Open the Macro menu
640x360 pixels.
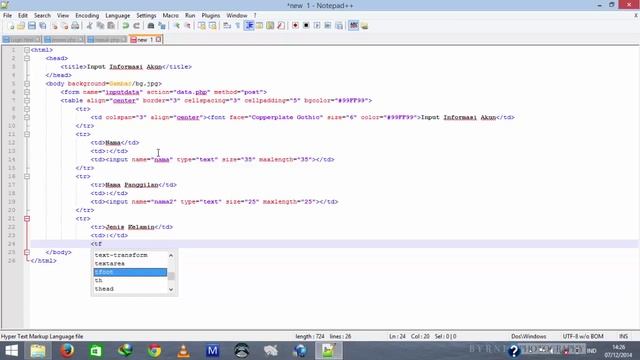[171, 16]
